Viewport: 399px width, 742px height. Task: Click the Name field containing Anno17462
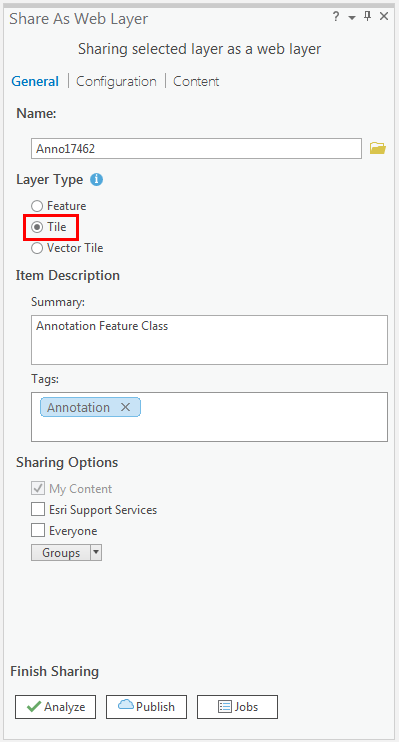tap(196, 149)
